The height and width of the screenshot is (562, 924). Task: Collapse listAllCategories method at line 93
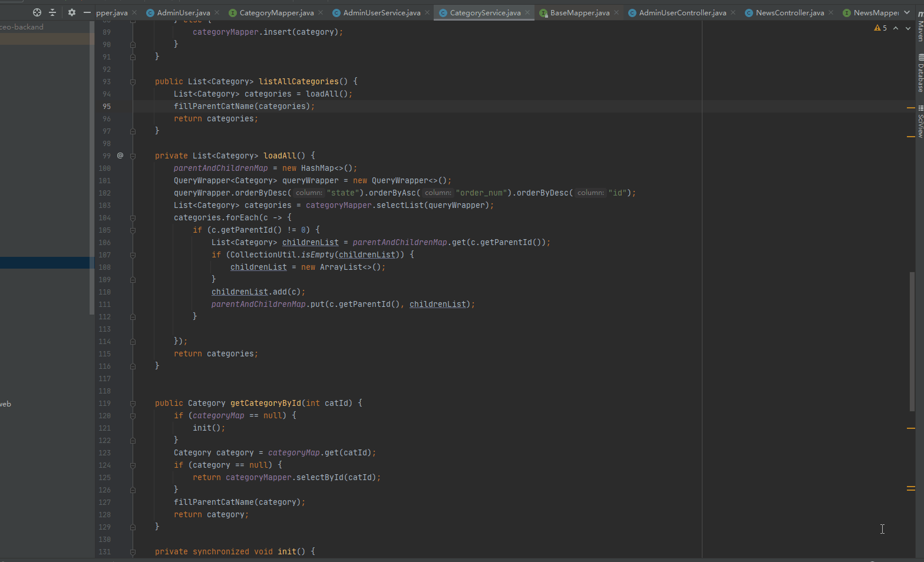pos(133,82)
